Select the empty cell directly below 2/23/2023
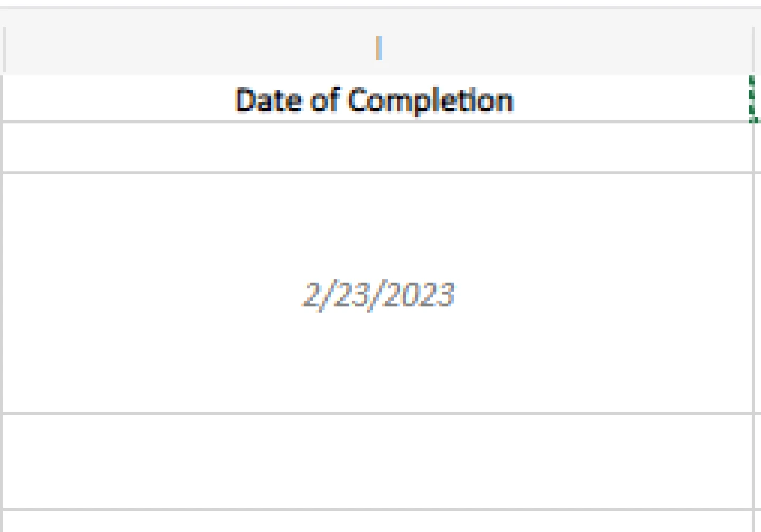 coord(378,461)
